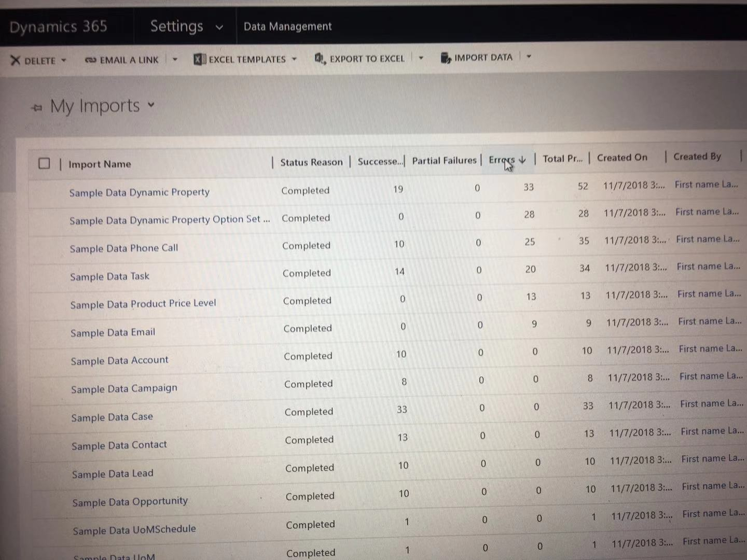
Task: Open Sample Data Product Price Level import
Action: (x=143, y=304)
